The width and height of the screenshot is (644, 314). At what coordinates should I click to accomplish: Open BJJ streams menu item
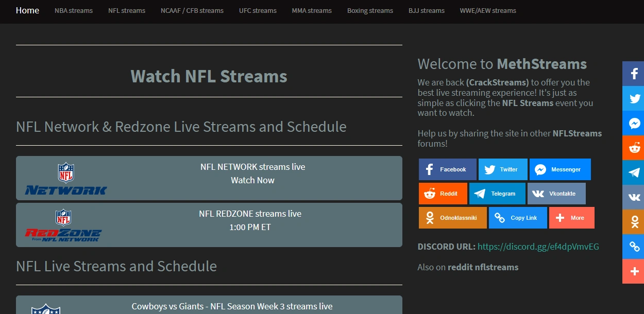click(x=427, y=10)
